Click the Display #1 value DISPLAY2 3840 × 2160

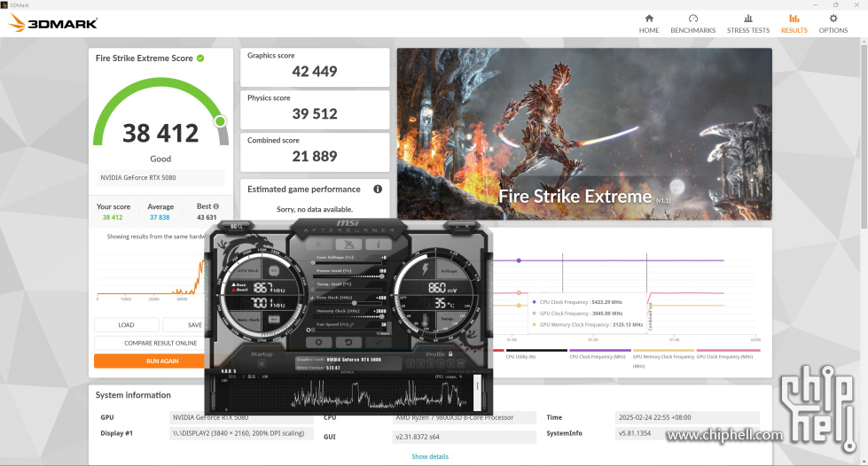[241, 433]
